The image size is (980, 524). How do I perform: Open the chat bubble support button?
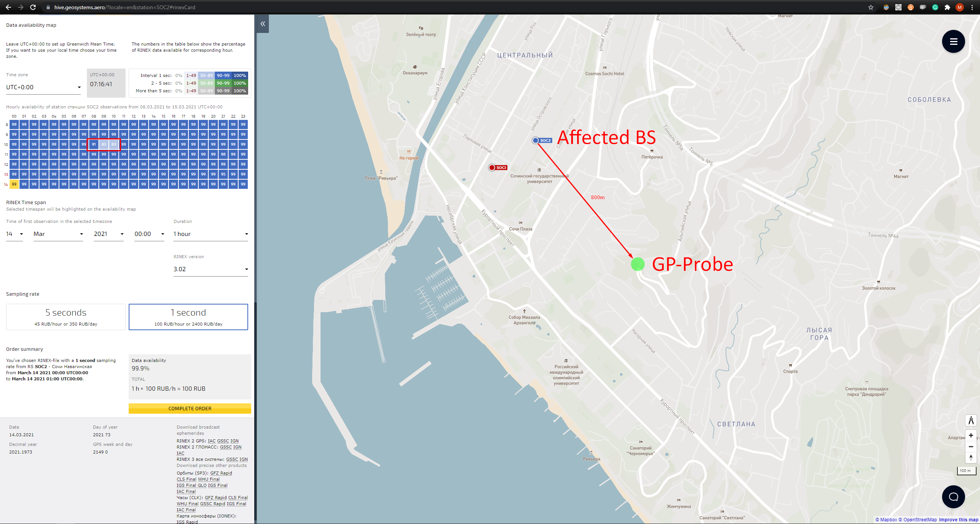[x=953, y=497]
